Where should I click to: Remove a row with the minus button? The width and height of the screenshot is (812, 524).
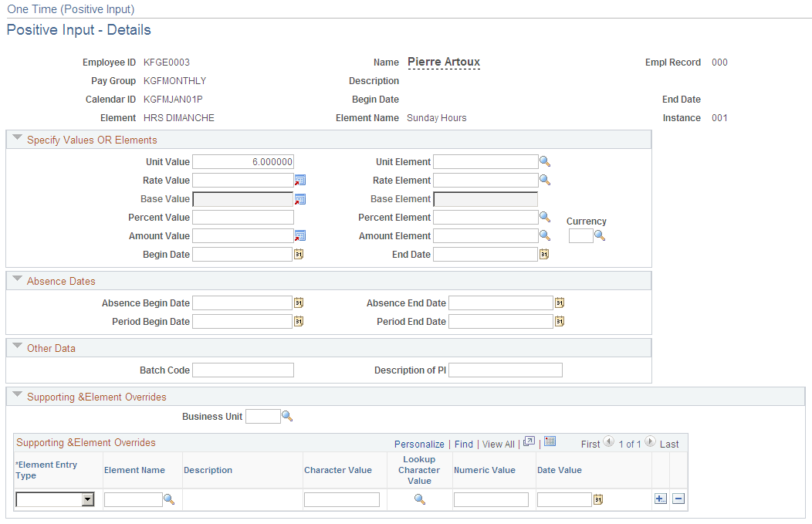click(x=678, y=499)
